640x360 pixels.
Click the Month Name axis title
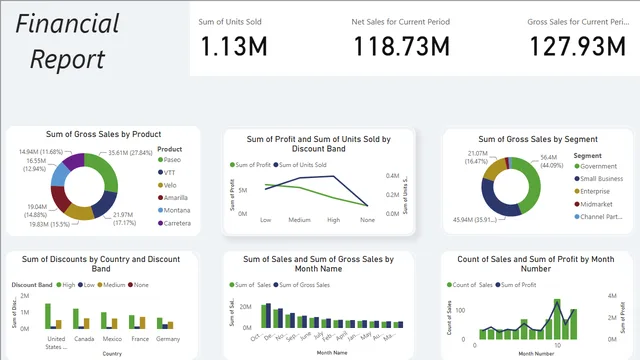(x=332, y=353)
